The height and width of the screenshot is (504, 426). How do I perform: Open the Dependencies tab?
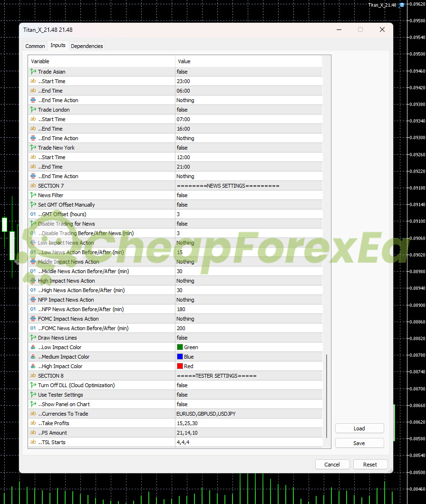coord(87,46)
